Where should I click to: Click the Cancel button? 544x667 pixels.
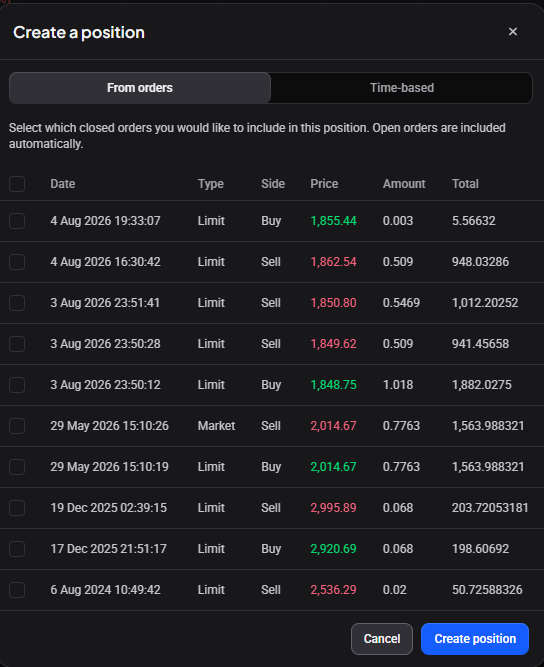coord(382,639)
